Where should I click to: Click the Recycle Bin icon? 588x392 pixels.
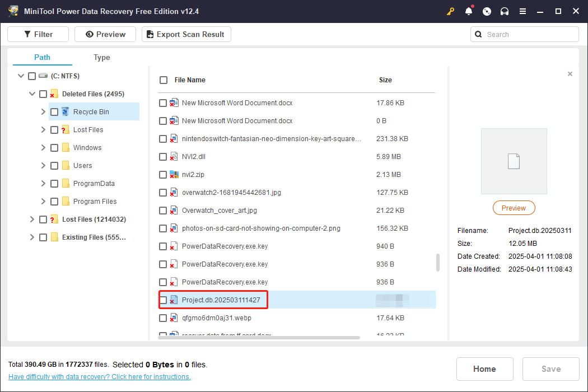coord(66,111)
